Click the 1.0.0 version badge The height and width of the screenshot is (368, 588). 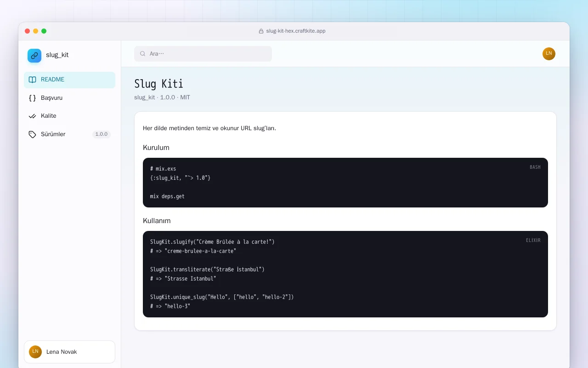point(102,134)
